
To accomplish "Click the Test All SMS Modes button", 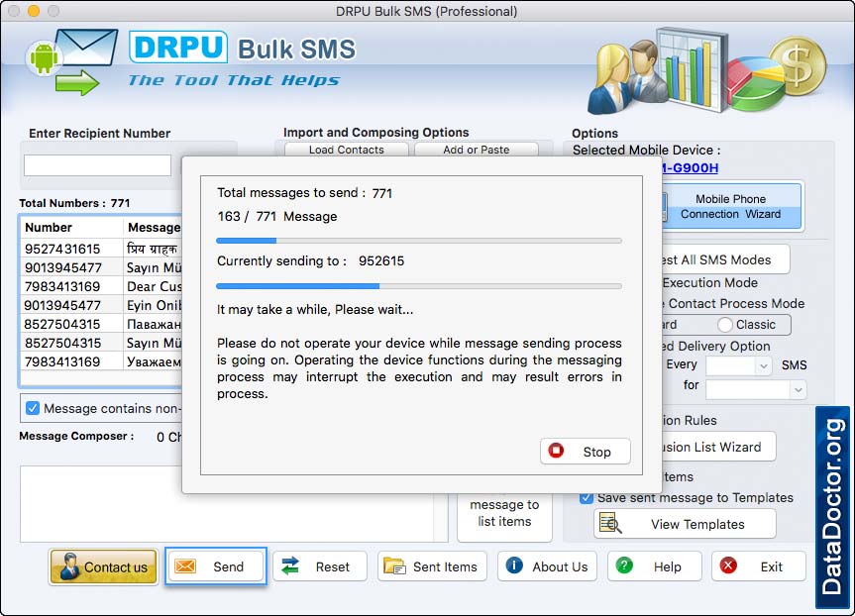I will pos(725,260).
